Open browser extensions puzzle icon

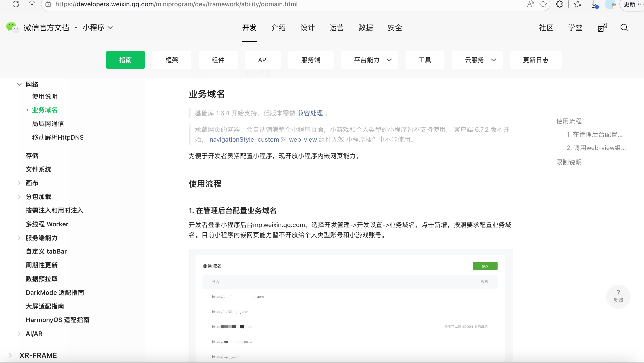560,4
